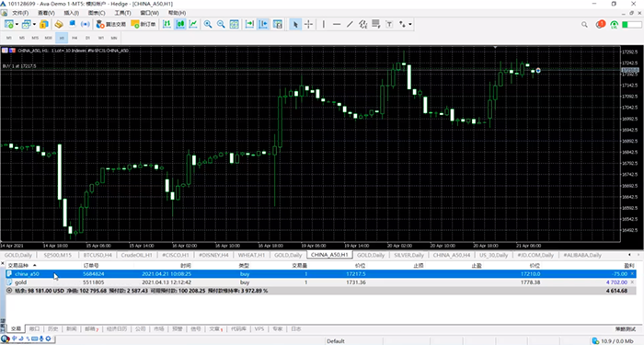
Task: Expand the new chart dropdown arrow
Action: (x=17, y=24)
